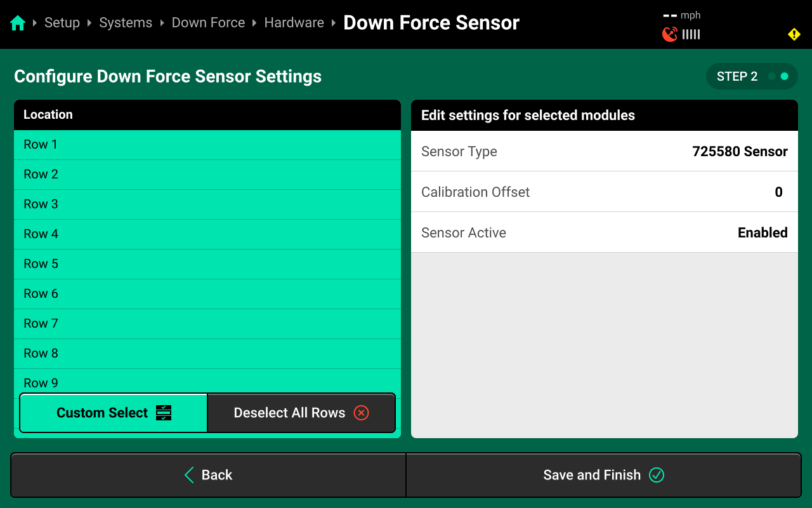Viewport: 812px width, 508px height.
Task: Toggle Row 3 selection off
Action: [x=207, y=204]
